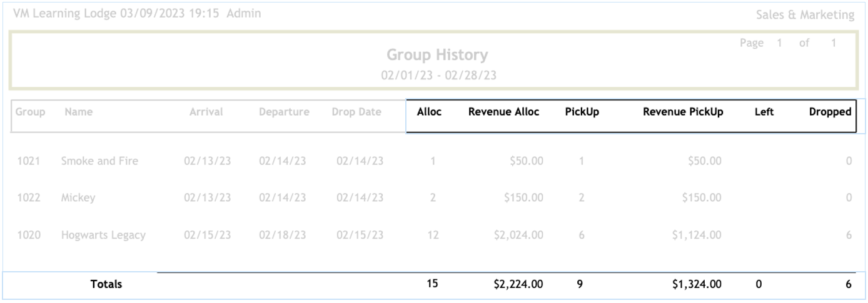
Task: Click the Mickey group name
Action: click(79, 198)
